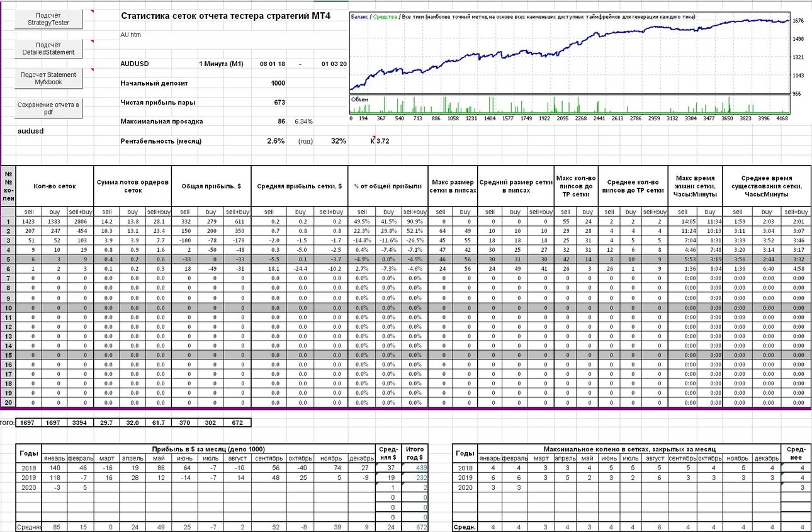812x532 pixels.
Task: Select the K 3.72 coefficient cell
Action: tap(380, 141)
